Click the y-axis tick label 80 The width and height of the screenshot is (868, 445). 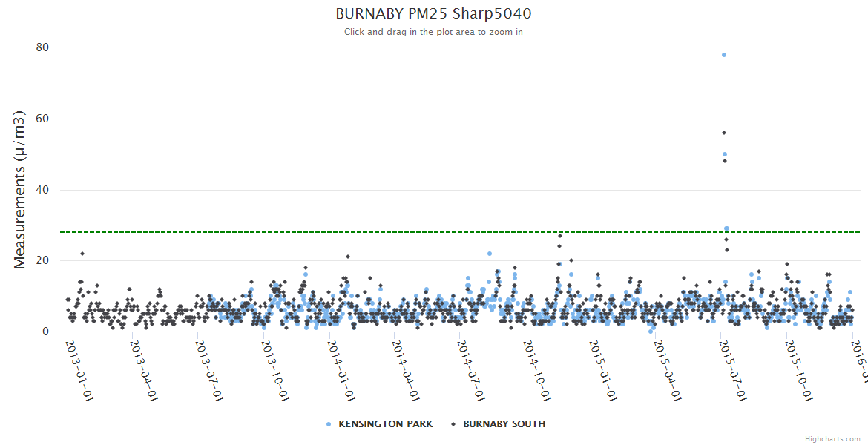tap(42, 47)
